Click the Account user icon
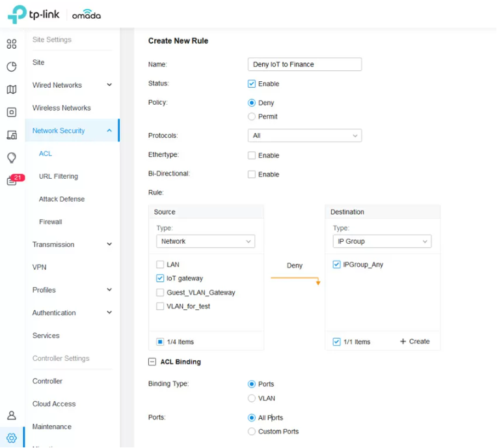Viewport: 499px width, 448px height. pos(12,415)
